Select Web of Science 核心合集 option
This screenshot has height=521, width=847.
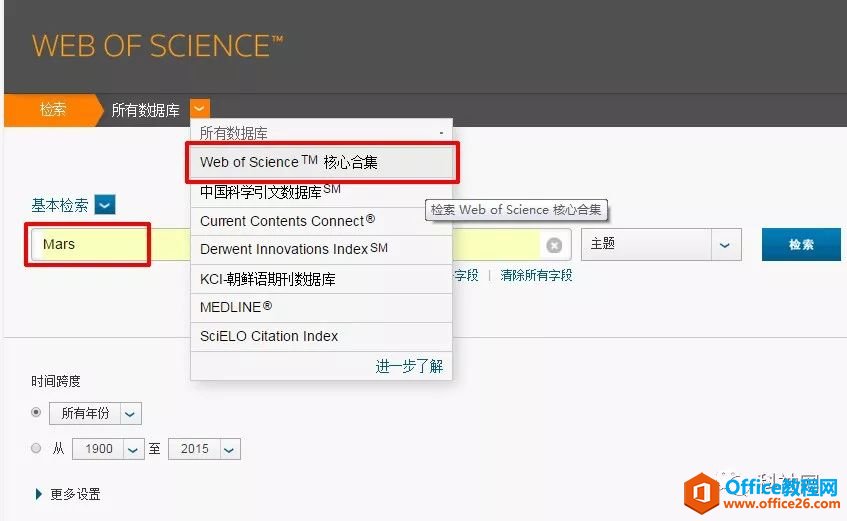(321, 162)
